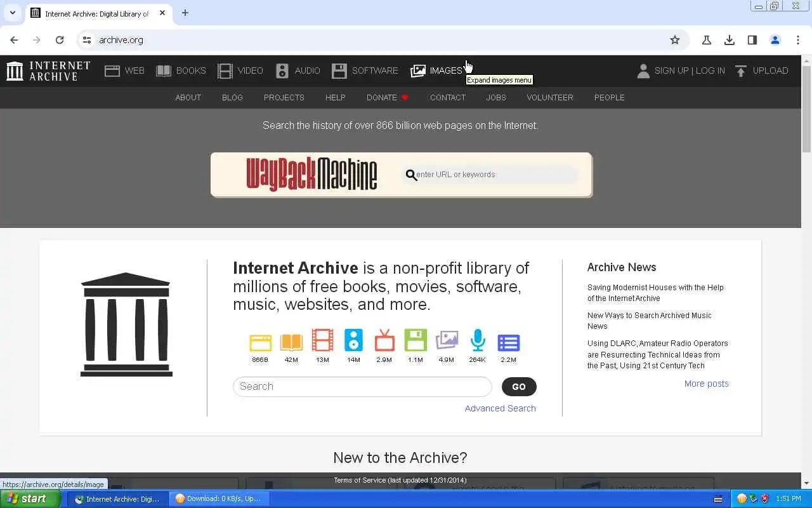Click the user avatar icon
The width and height of the screenshot is (812, 508).
643,70
